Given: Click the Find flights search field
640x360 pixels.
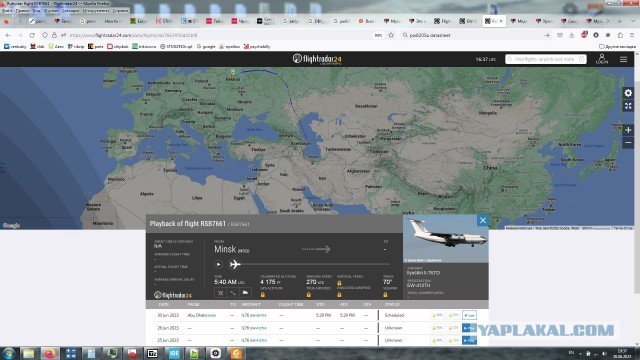Looking at the screenshot, I should tap(546, 59).
